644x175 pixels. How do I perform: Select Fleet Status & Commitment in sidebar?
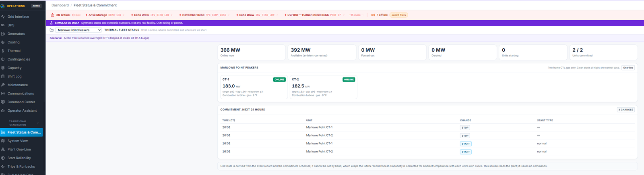pyautogui.click(x=21, y=132)
